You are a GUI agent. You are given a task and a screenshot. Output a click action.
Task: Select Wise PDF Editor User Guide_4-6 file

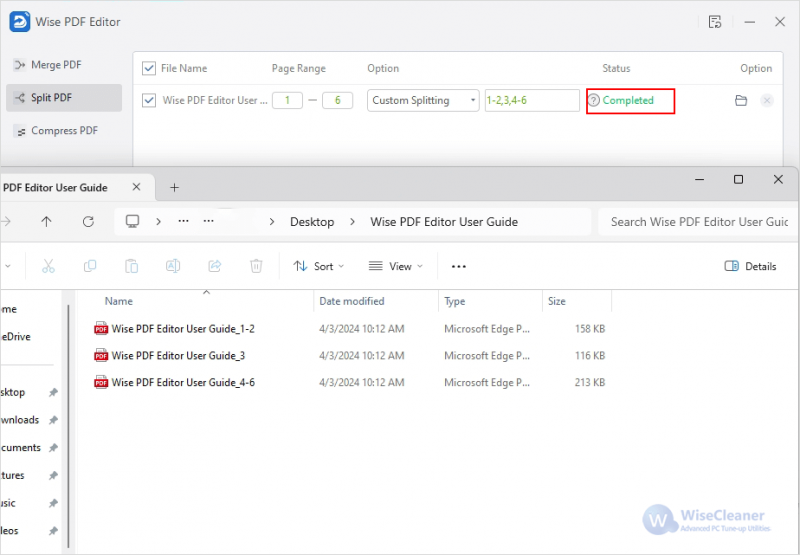tap(183, 382)
